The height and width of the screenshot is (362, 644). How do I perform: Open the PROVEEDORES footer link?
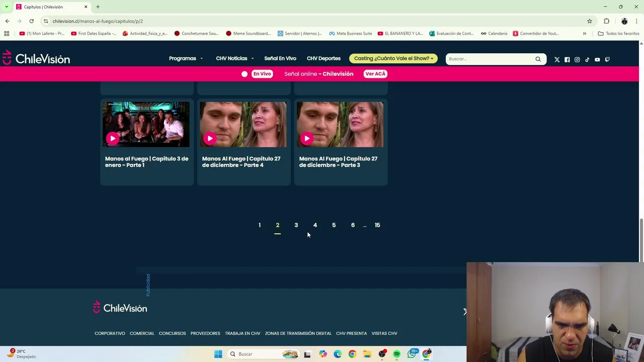tap(205, 333)
